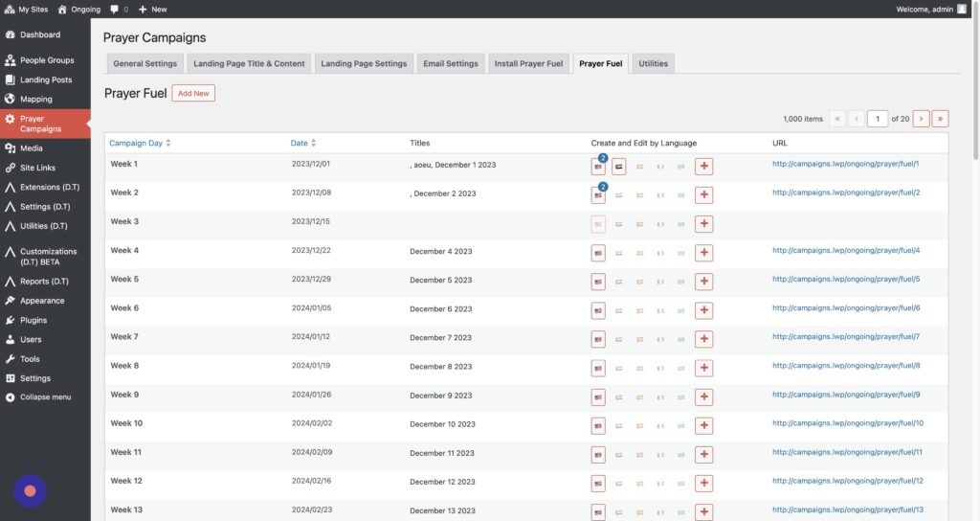The image size is (980, 521).
Task: Click the My Sites network icon
Action: coord(10,9)
